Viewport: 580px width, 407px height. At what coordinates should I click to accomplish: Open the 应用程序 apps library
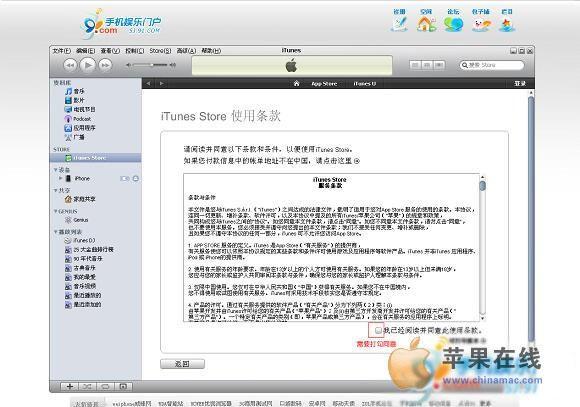80,128
